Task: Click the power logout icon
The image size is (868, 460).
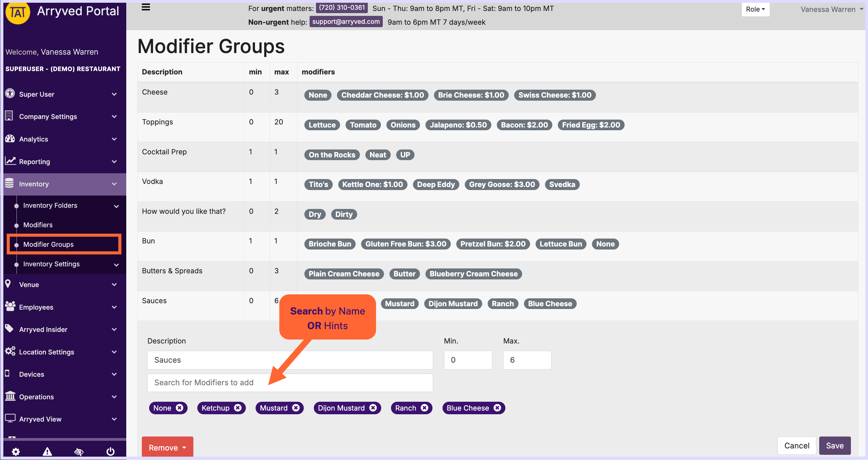Action: pyautogui.click(x=110, y=451)
